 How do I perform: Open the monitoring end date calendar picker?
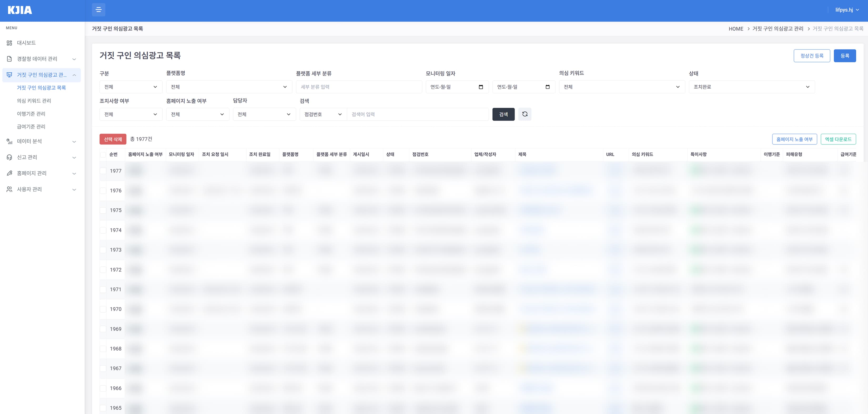(547, 87)
